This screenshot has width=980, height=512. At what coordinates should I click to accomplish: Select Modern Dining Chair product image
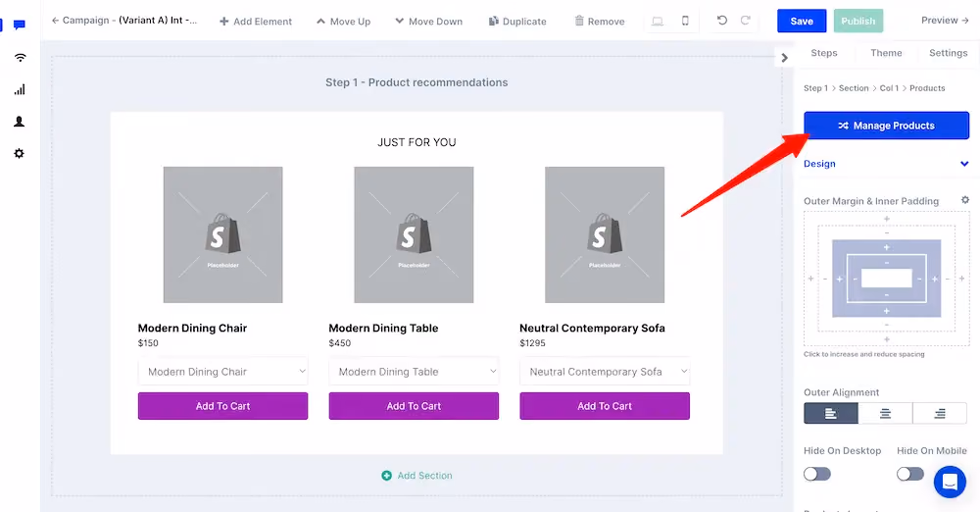(223, 234)
